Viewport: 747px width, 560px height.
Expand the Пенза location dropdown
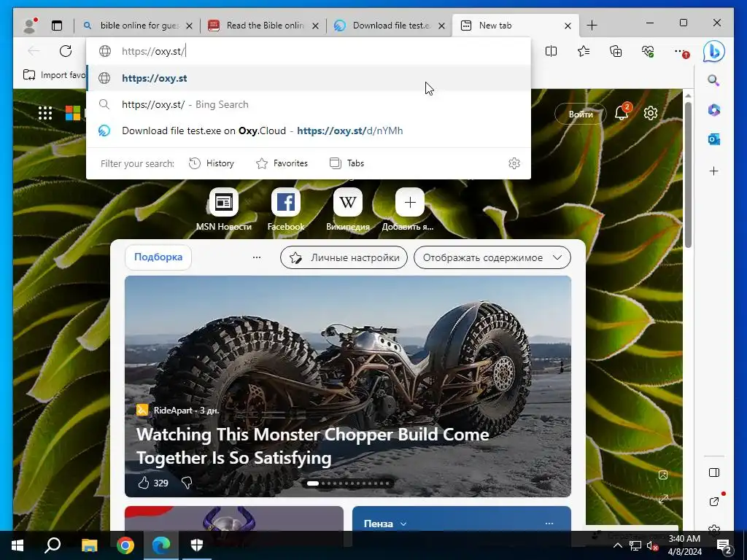(x=385, y=524)
